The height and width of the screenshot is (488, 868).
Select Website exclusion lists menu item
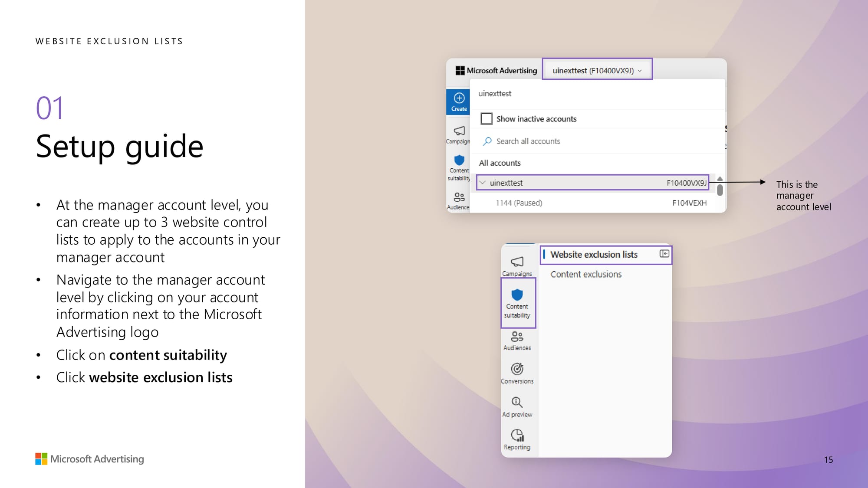tap(594, 255)
